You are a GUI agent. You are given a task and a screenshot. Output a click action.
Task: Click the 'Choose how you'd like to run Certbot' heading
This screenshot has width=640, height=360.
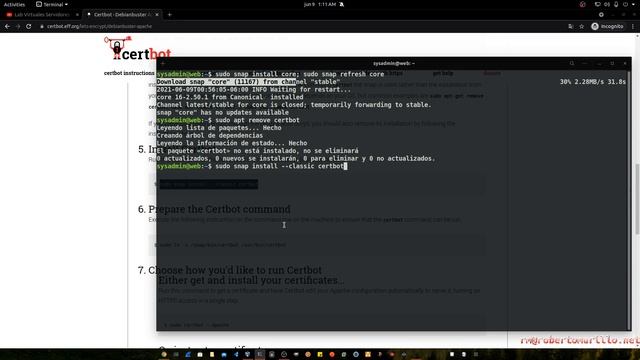[x=235, y=270]
